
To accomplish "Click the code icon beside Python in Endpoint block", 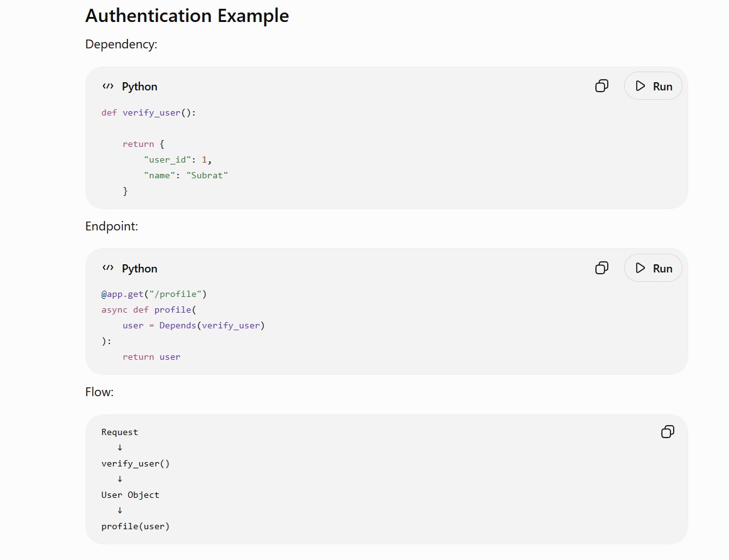I will click(x=108, y=268).
